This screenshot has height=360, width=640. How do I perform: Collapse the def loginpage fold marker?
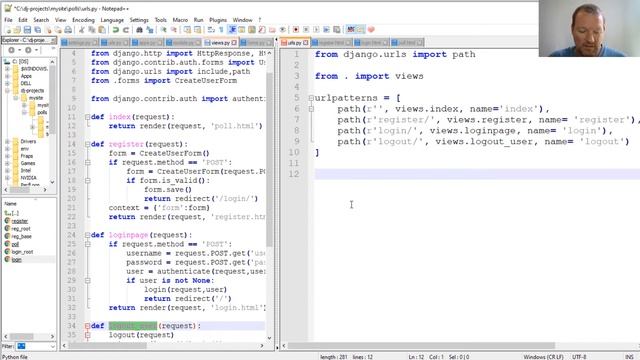[x=87, y=235]
